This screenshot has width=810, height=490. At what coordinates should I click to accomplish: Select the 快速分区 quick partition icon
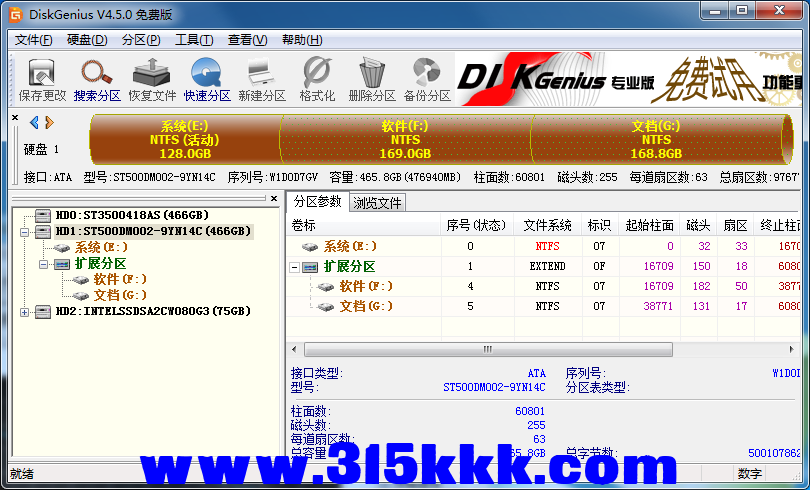tap(207, 79)
